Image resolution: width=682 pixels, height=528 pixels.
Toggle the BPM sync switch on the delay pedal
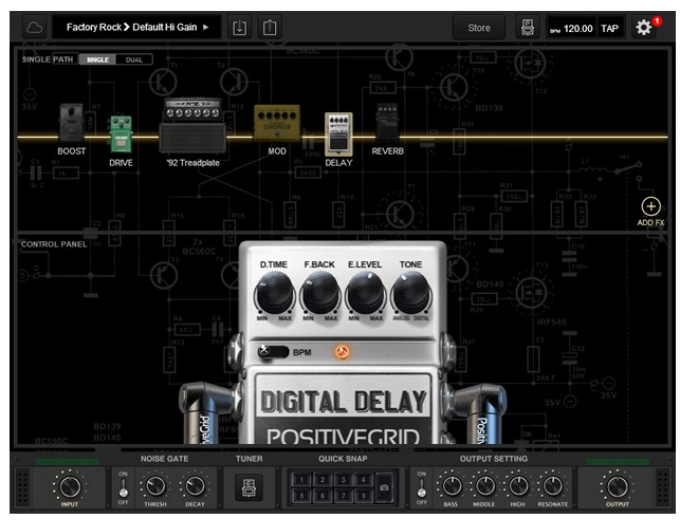coord(273,351)
